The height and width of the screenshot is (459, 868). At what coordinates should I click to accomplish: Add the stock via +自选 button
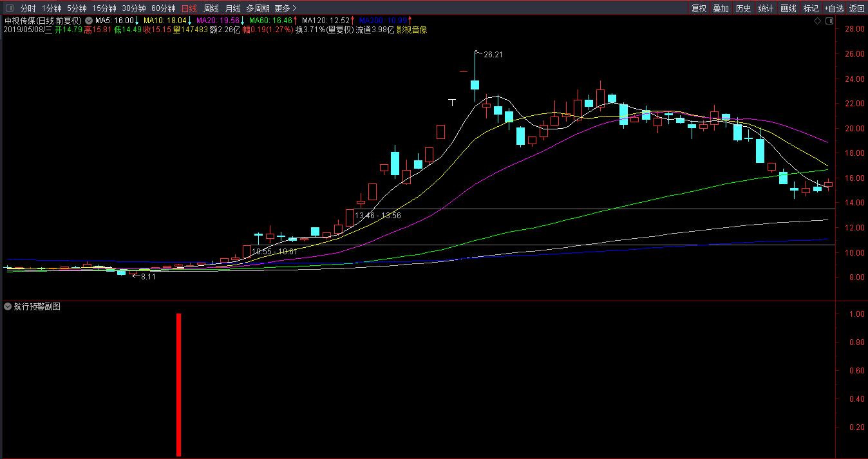(834, 8)
